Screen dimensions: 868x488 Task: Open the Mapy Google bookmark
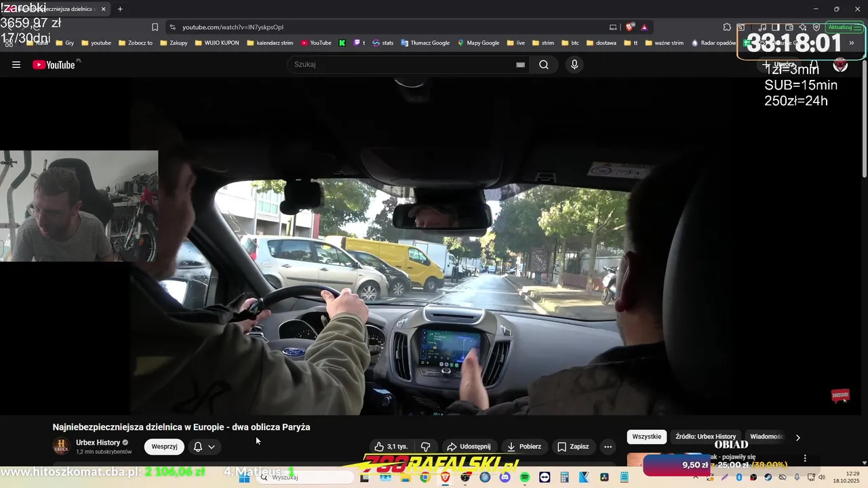tap(478, 43)
